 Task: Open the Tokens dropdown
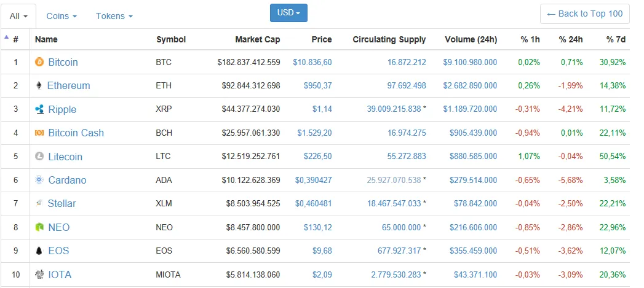pyautogui.click(x=114, y=16)
